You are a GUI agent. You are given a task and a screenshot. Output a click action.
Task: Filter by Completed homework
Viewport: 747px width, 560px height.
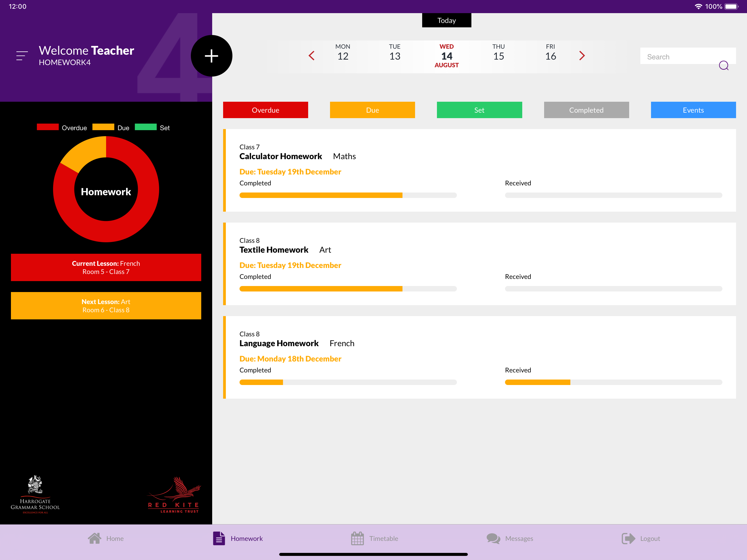pos(586,110)
